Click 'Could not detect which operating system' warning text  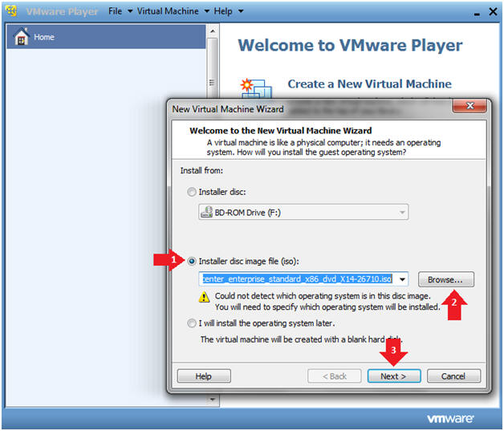[323, 296]
